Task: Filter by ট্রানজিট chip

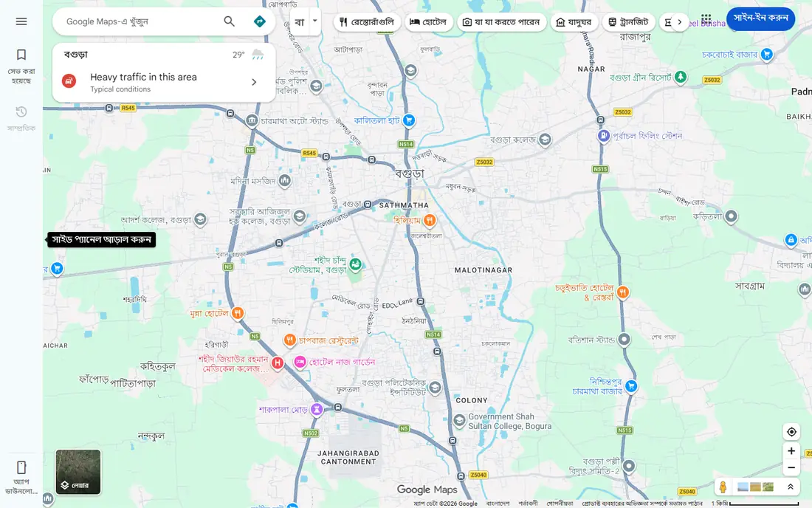Action: [628, 21]
